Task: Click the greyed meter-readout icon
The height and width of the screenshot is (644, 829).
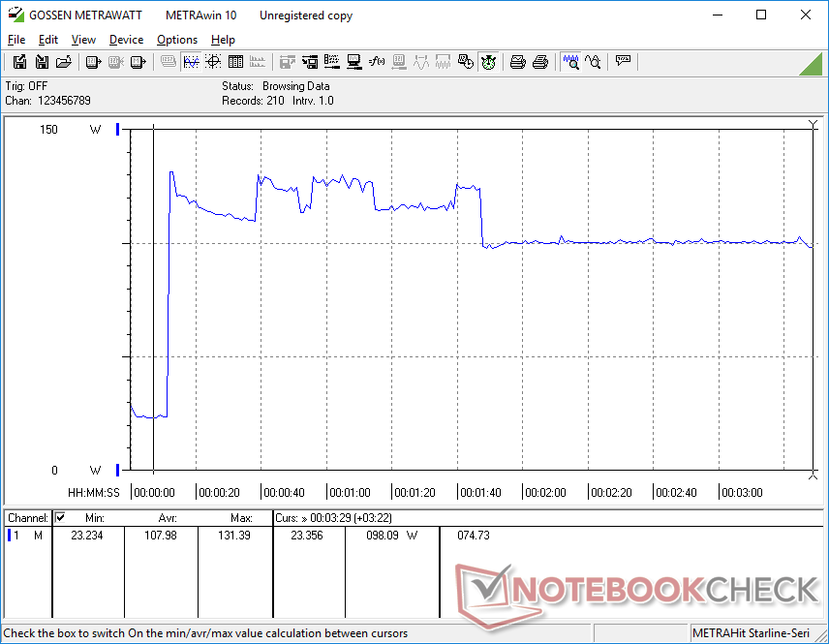Action: coord(399,62)
